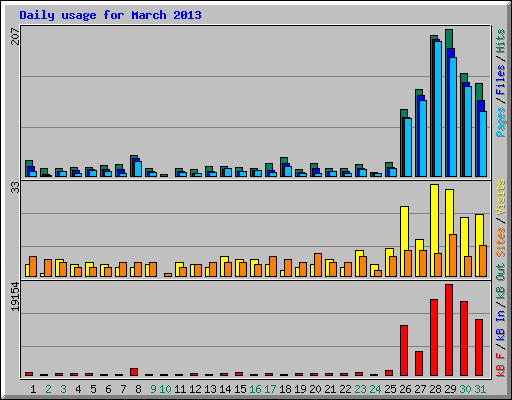512x400 pixels.
Task: Click the orange sites bar for day 1
Action: tap(33, 266)
